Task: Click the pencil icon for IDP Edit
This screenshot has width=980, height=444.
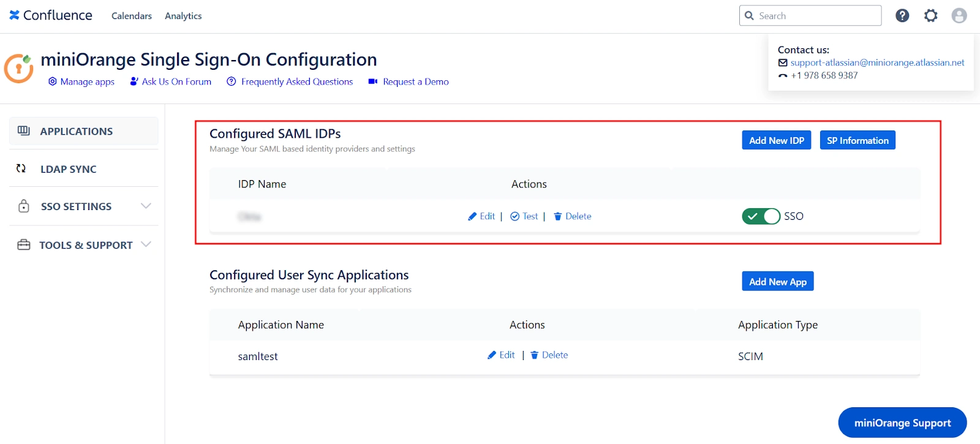Action: click(472, 216)
